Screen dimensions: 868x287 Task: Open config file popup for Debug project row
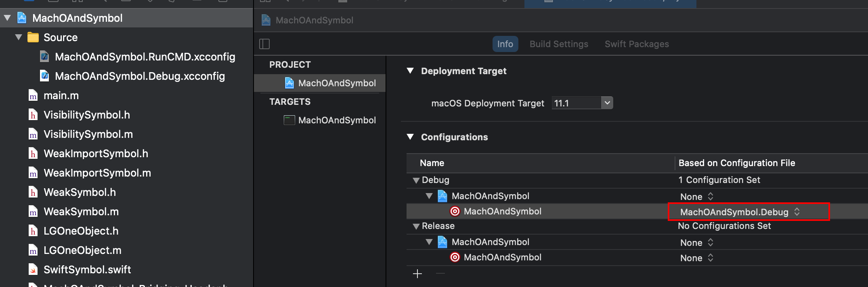697,197
